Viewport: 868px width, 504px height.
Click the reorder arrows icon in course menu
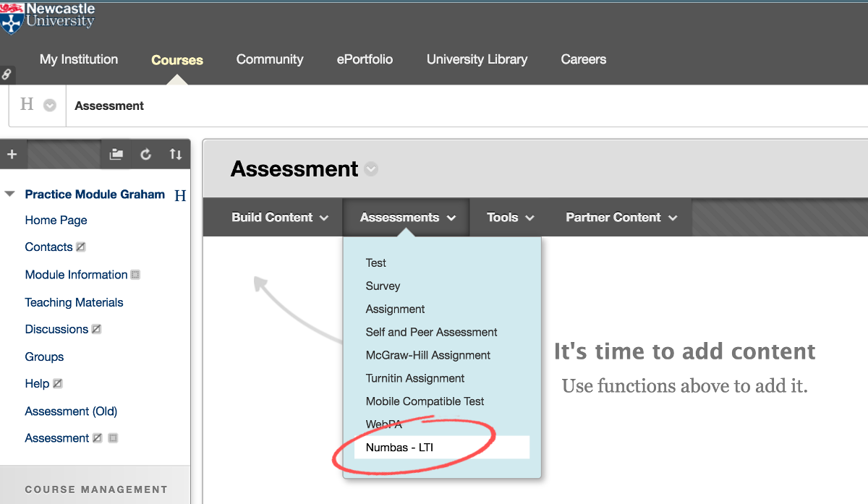(175, 154)
